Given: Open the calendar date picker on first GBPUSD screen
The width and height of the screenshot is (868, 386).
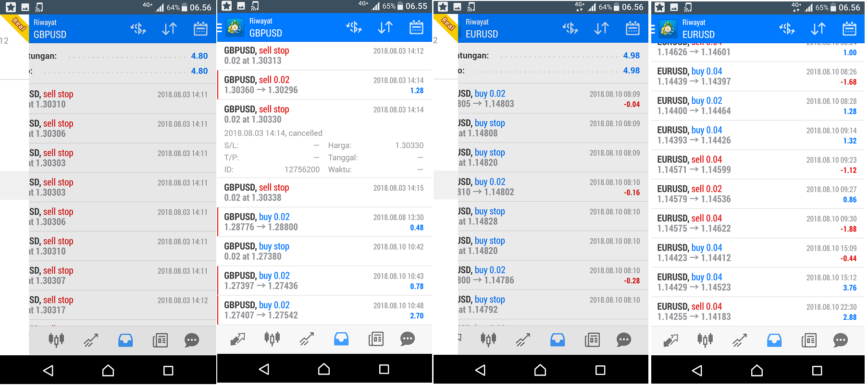Looking at the screenshot, I should click(x=200, y=29).
